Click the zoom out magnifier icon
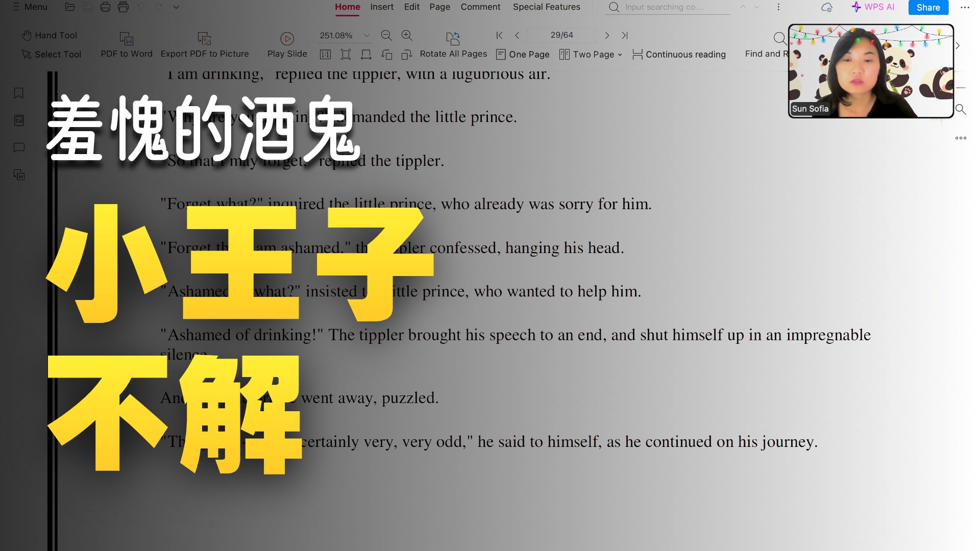Viewport: 980px width, 551px height. 386,35
